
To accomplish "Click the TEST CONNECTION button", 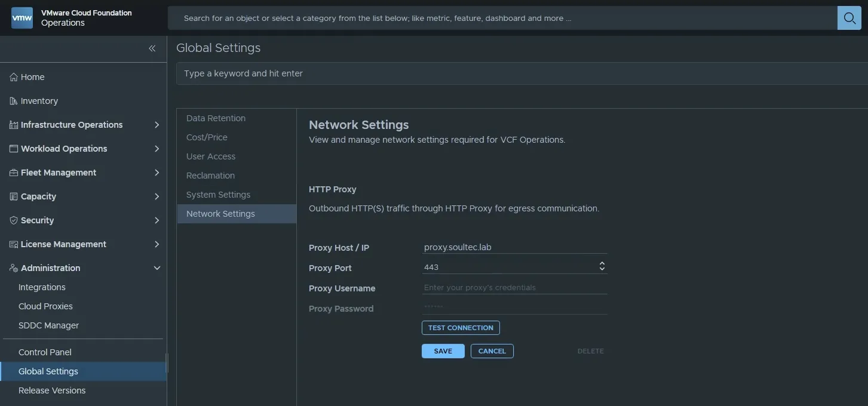I will 461,328.
